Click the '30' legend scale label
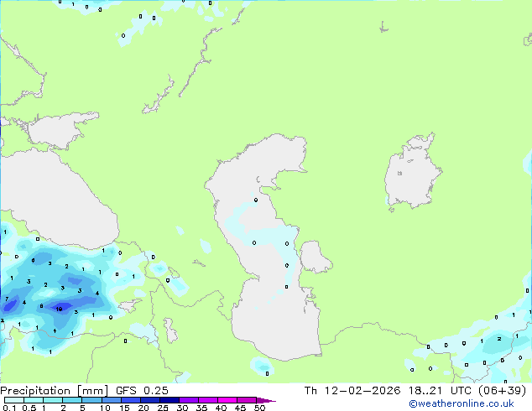The width and height of the screenshot is (532, 411). click(x=182, y=408)
